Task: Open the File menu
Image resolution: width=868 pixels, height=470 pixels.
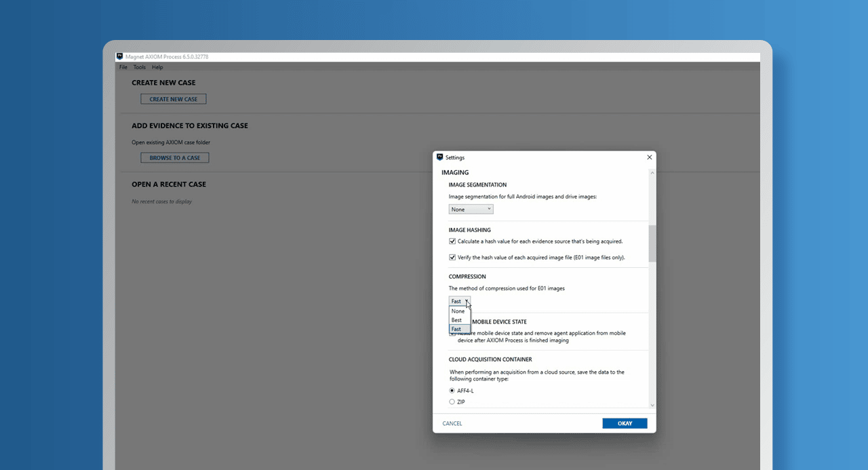Action: tap(123, 67)
